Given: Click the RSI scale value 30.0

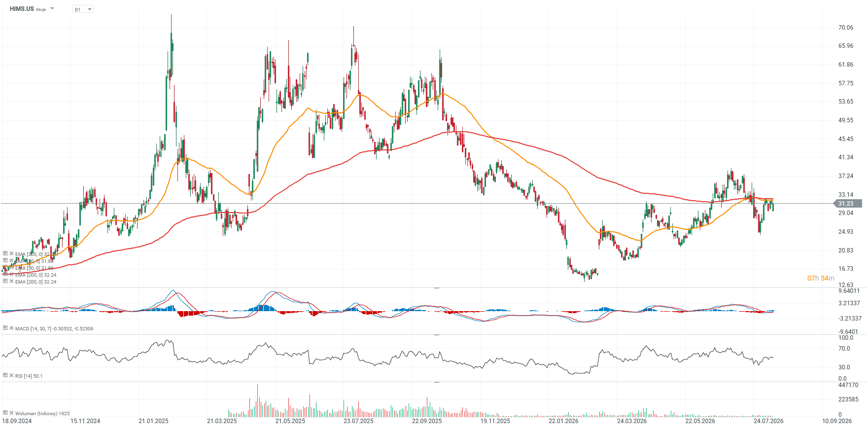Looking at the screenshot, I should pyautogui.click(x=844, y=367).
